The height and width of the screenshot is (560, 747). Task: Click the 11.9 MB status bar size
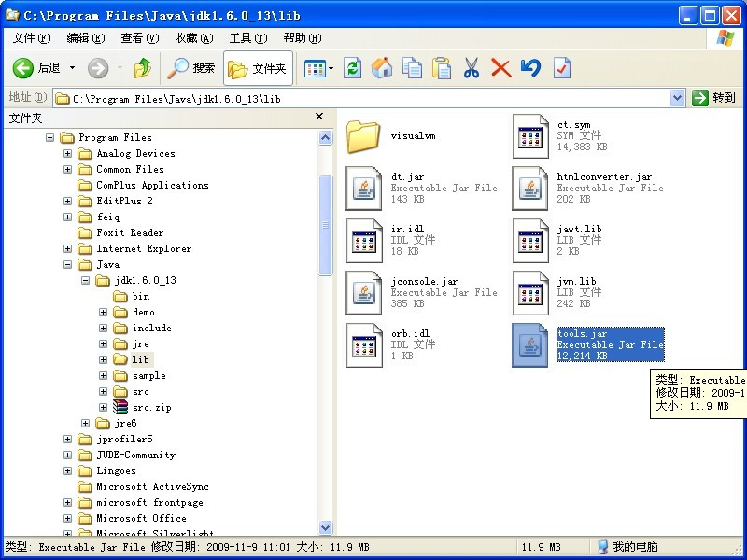pyautogui.click(x=542, y=547)
